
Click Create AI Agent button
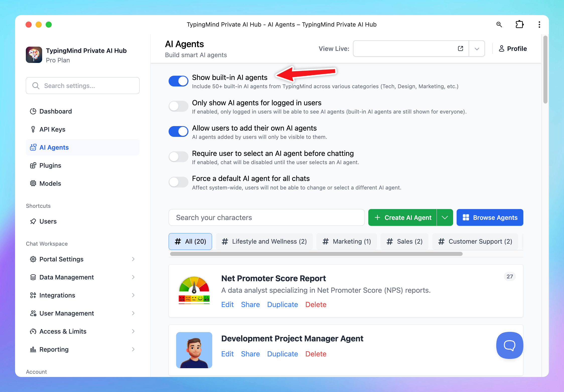tap(402, 217)
